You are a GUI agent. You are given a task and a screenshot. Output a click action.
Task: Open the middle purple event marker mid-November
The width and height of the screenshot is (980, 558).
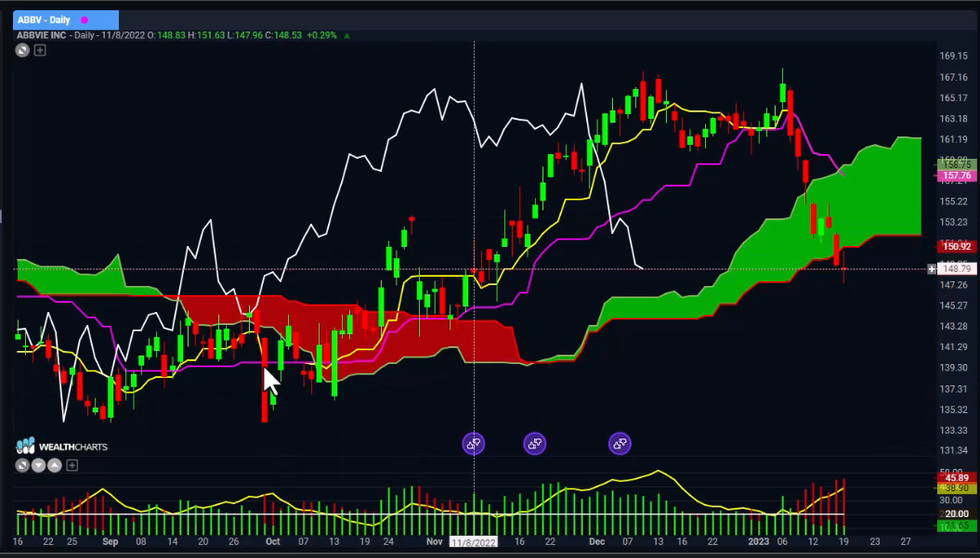[534, 444]
